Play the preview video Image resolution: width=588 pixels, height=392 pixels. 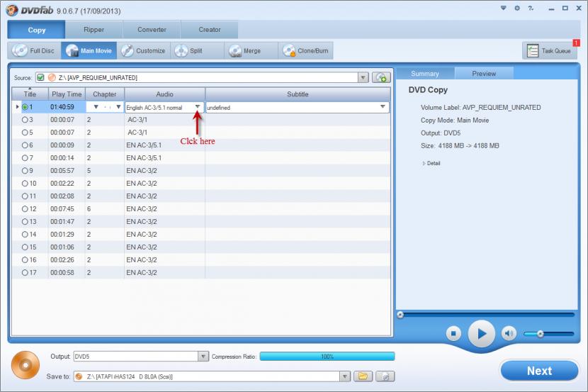click(482, 333)
